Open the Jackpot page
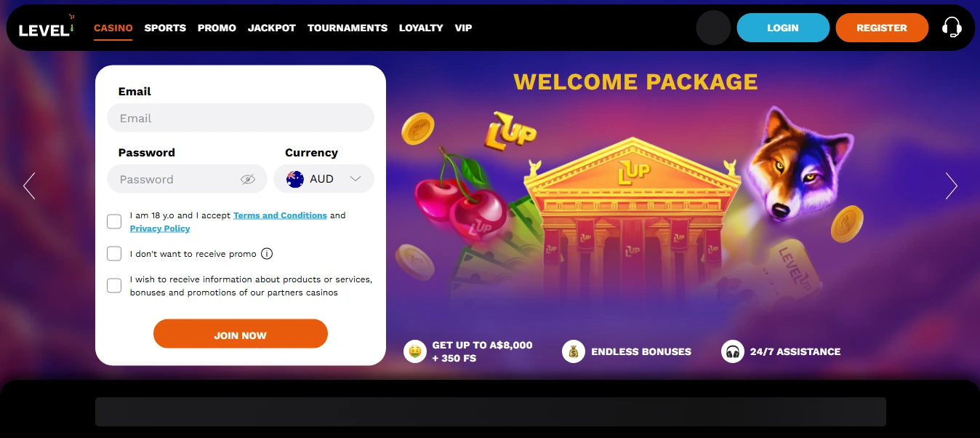 [x=272, y=28]
